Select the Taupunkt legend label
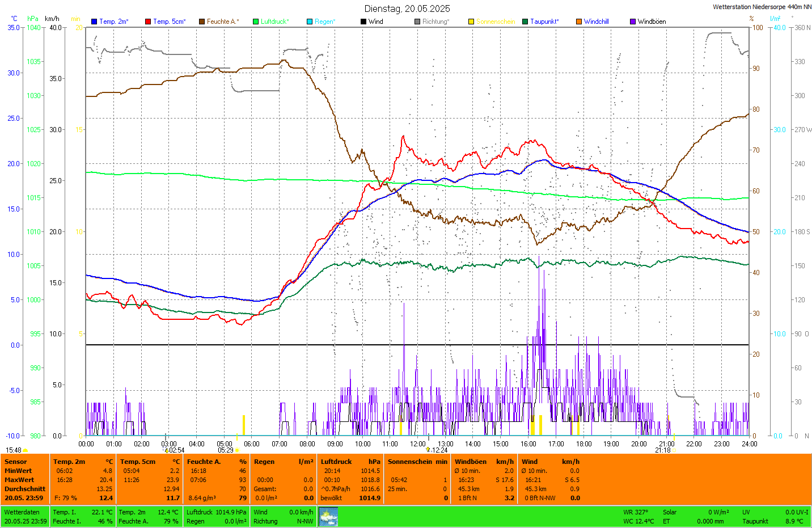Screen dimensions: 812x528 [x=544, y=22]
